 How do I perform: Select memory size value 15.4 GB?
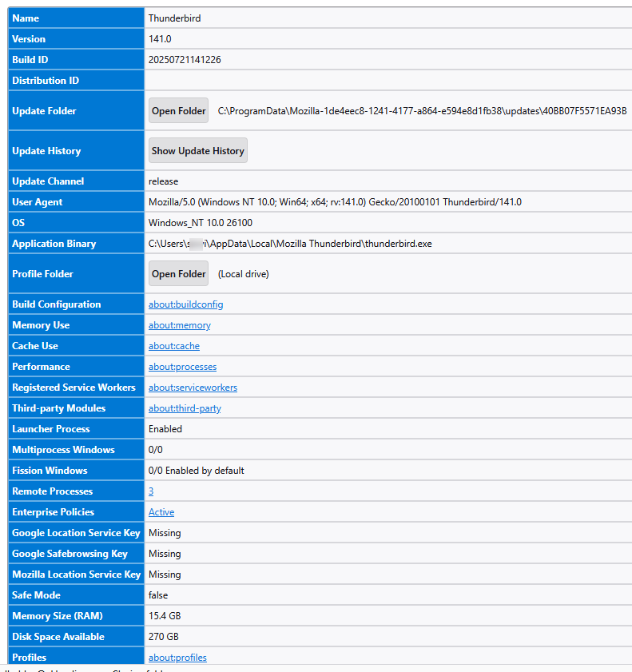pyautogui.click(x=165, y=616)
